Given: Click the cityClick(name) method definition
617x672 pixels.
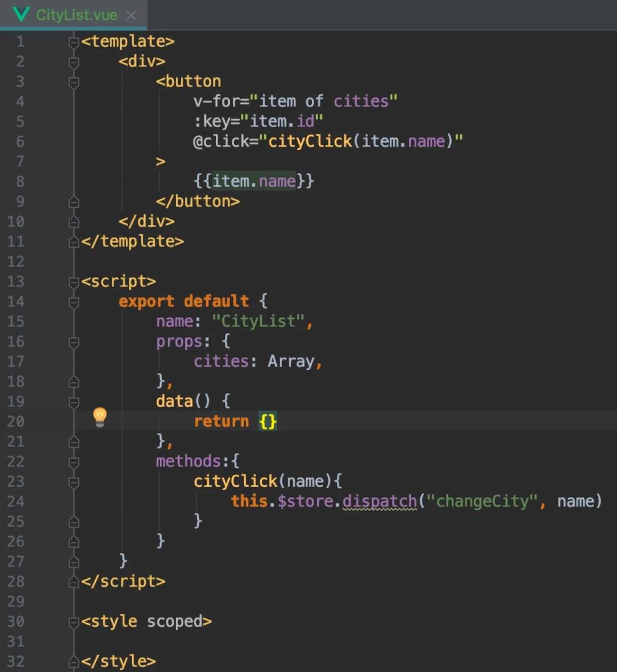Looking at the screenshot, I should coord(263,481).
